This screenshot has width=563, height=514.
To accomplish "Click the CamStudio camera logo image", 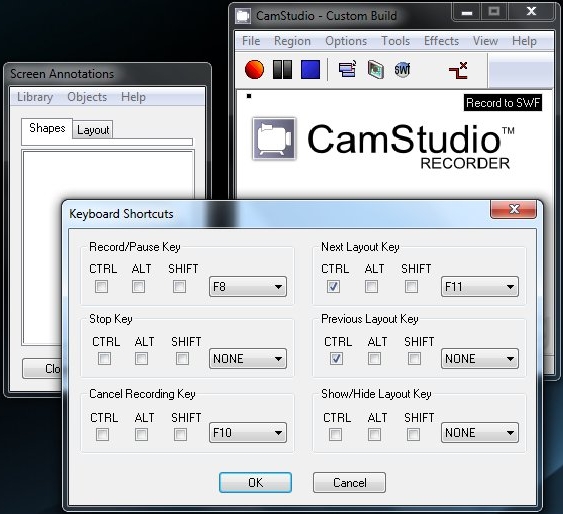I will coord(274,139).
